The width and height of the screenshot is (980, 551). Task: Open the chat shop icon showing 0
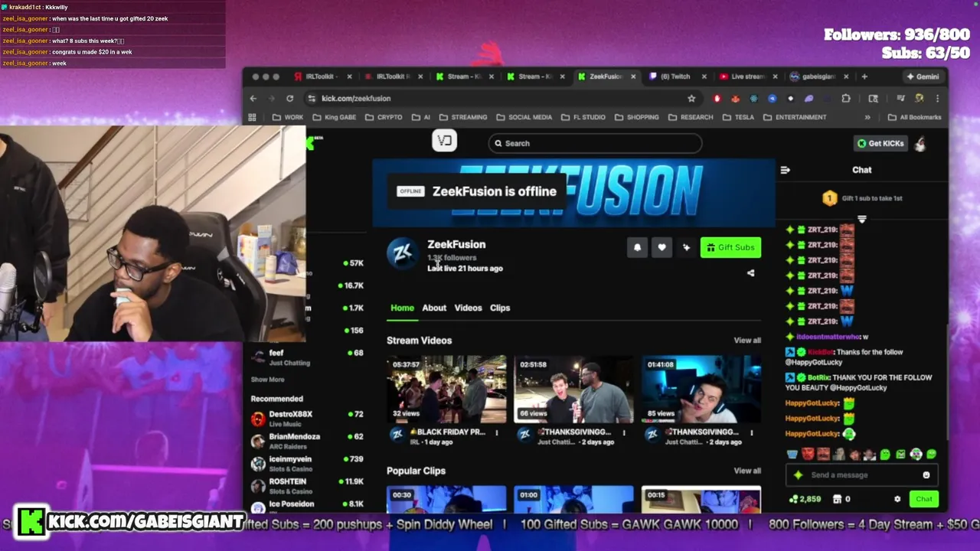[841, 499]
